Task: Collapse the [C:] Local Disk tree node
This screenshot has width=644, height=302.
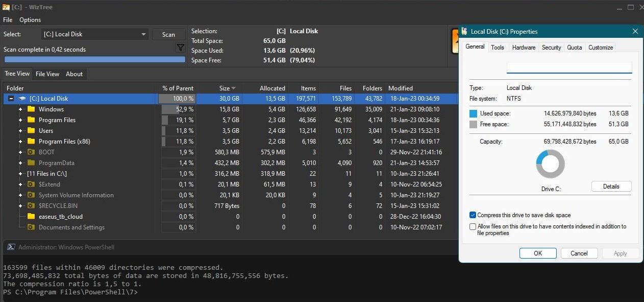Action: pos(11,99)
